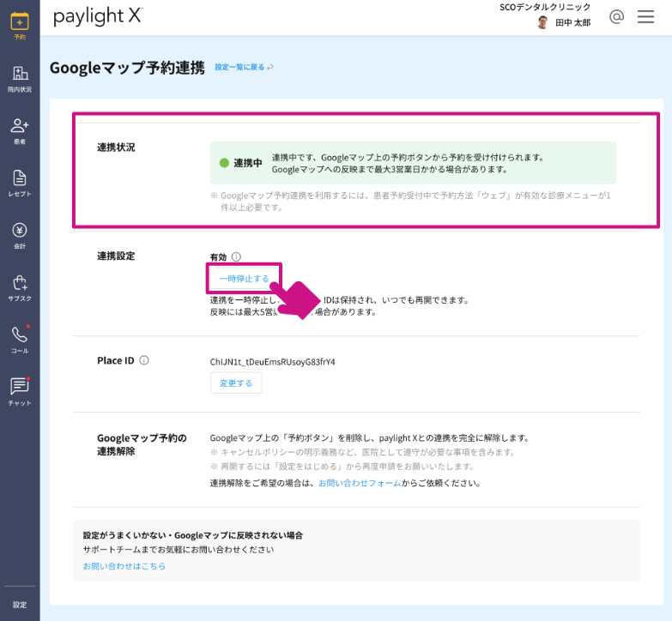Open the 会計 yen icon
672x621 pixels.
coord(20,231)
